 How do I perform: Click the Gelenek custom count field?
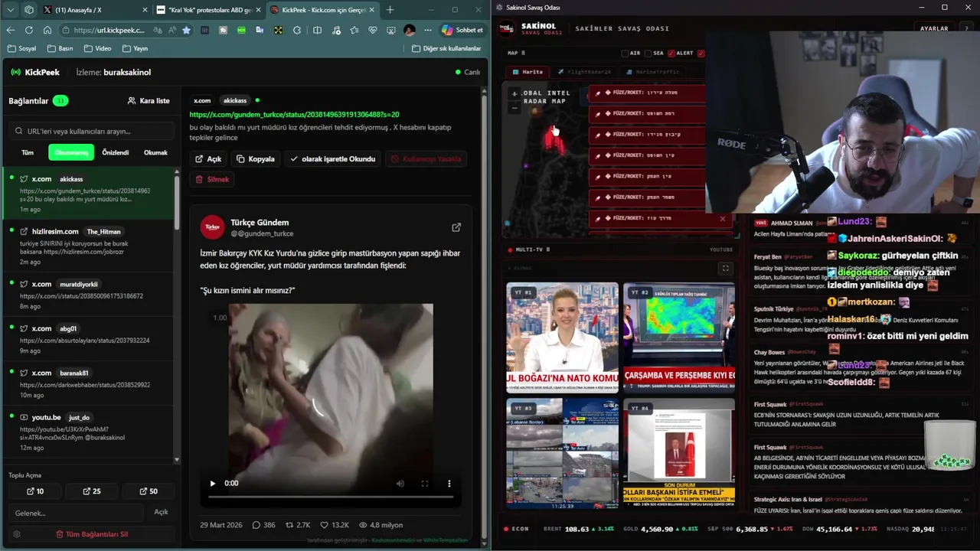pyautogui.click(x=76, y=513)
